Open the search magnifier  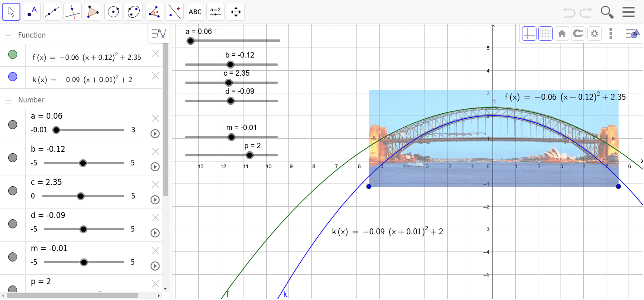click(x=607, y=12)
